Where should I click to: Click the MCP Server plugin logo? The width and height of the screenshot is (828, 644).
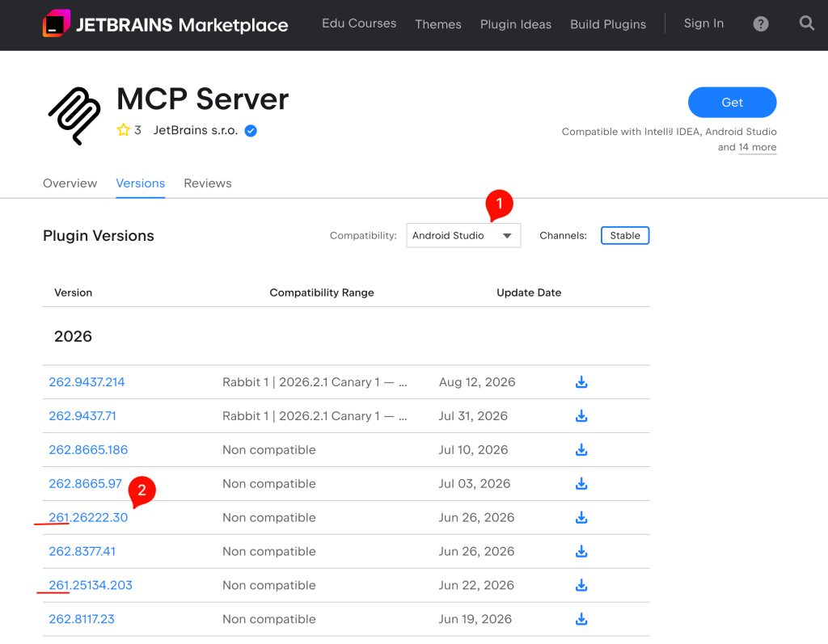tap(74, 116)
